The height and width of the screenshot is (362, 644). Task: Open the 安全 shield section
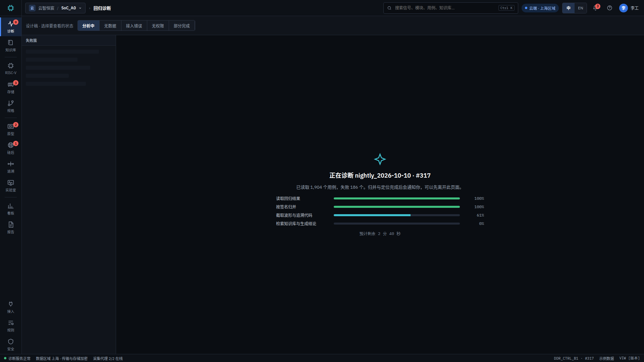(11, 345)
